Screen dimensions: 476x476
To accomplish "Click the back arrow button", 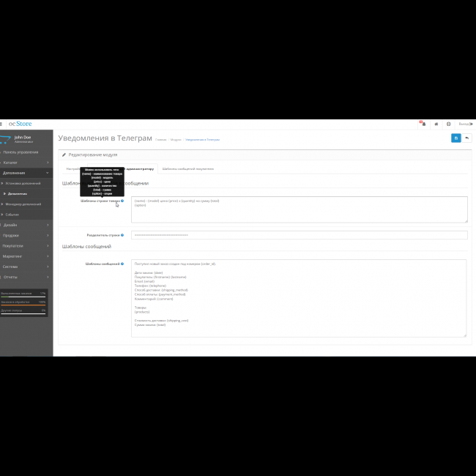I will (x=467, y=138).
